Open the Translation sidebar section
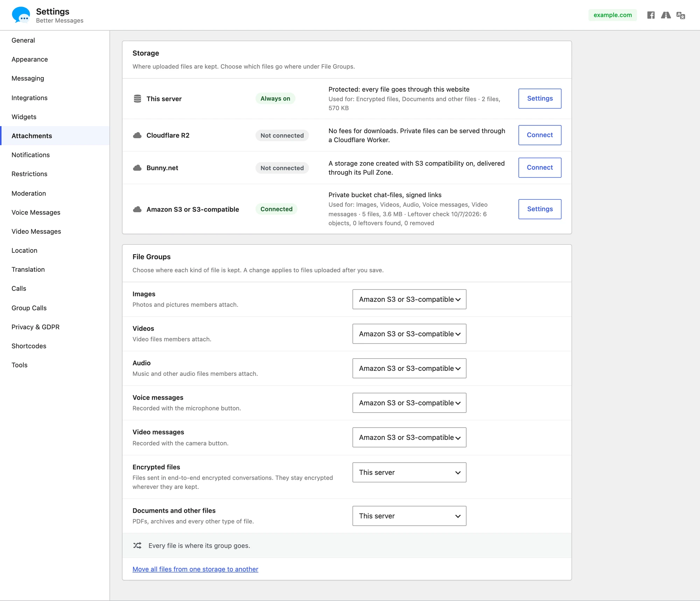This screenshot has height=601, width=700. (55, 269)
